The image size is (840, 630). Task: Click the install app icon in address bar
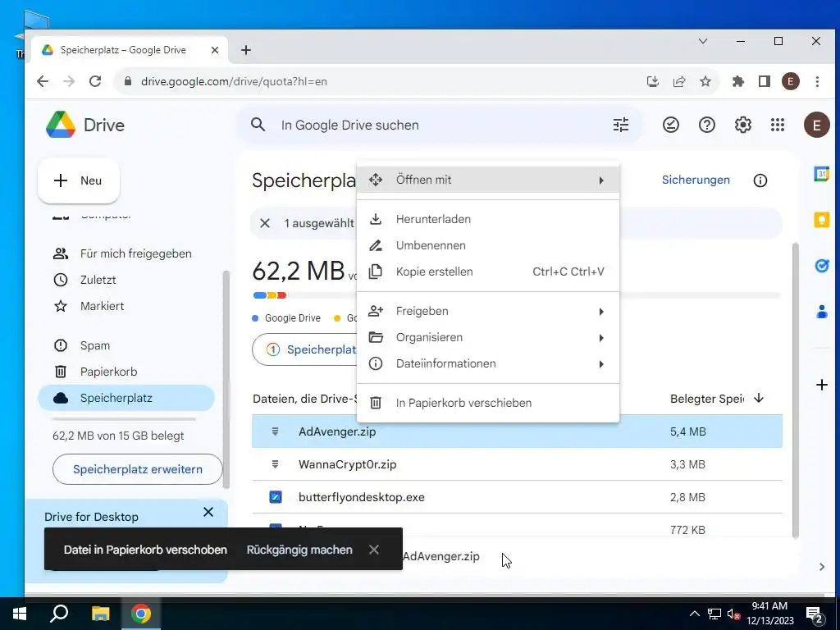(652, 81)
